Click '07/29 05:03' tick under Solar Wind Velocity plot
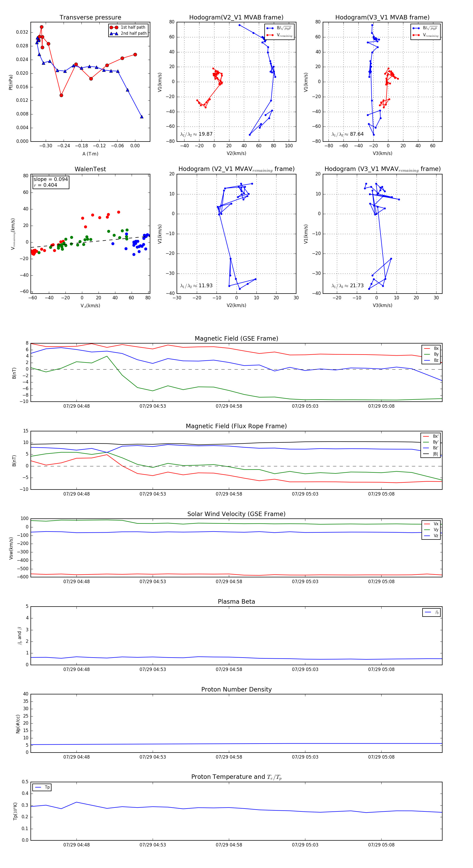The width and height of the screenshot is (473, 868). 305,581
